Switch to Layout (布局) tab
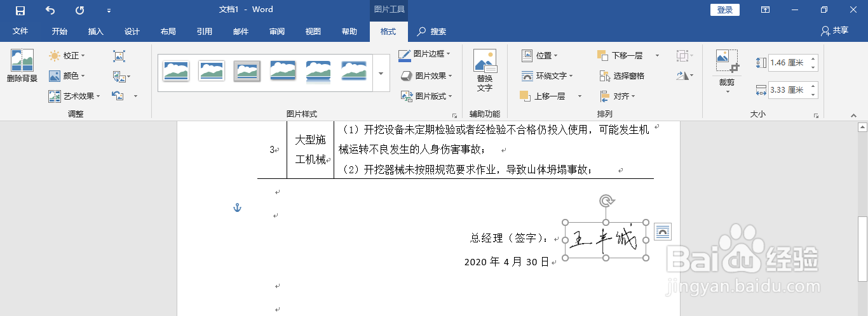868x316 pixels. (x=168, y=31)
